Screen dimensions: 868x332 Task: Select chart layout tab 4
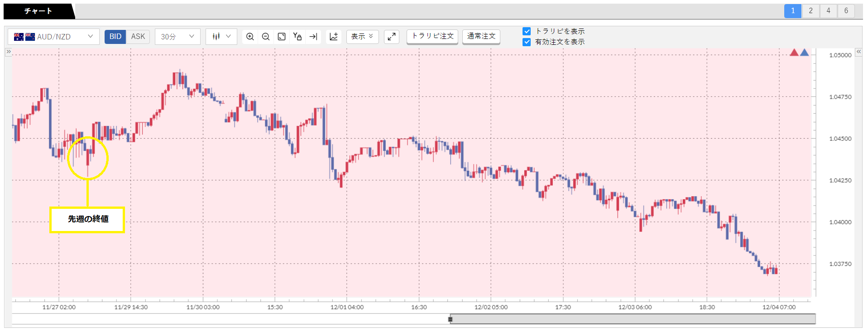pos(828,11)
